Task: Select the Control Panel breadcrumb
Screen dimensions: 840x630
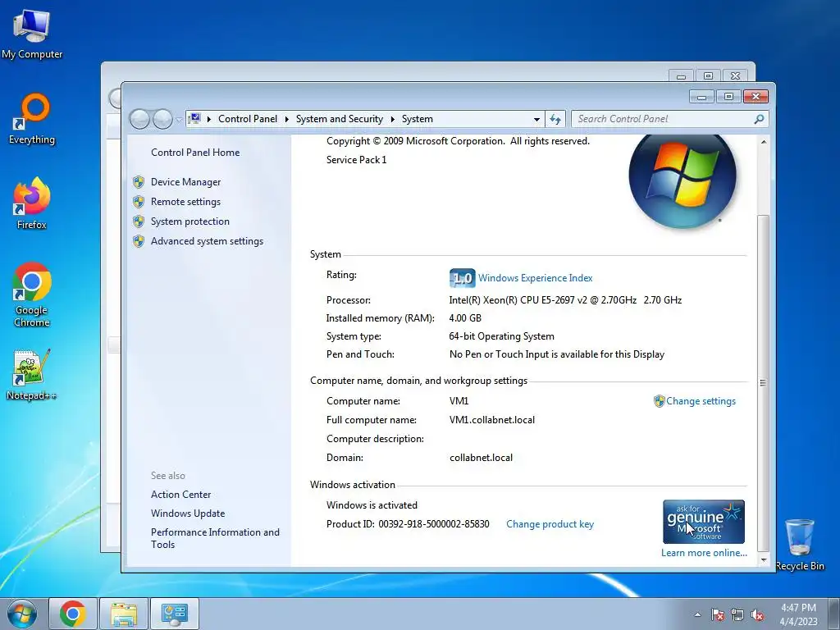Action: coord(248,119)
